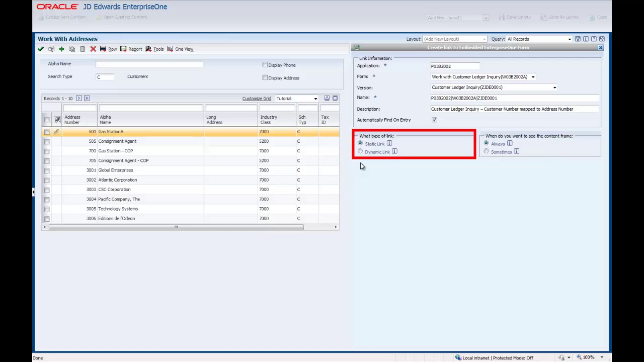
Task: Click the Alpha Name input field
Action: [149, 64]
